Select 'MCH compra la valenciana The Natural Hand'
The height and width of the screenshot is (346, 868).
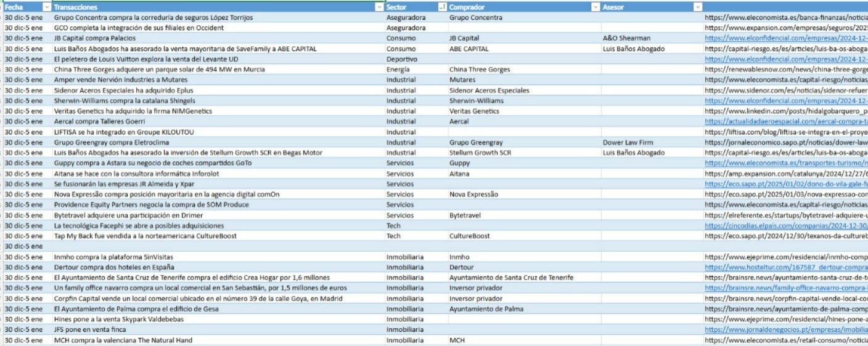point(218,340)
